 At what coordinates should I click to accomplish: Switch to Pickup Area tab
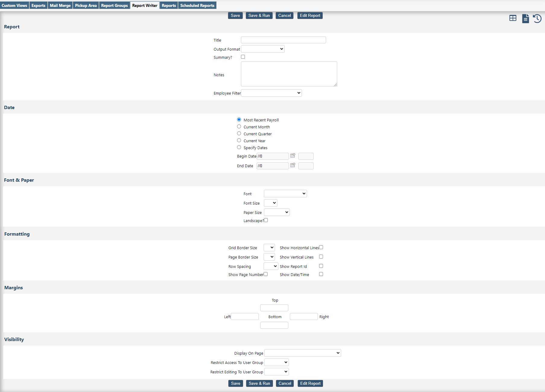(x=86, y=5)
